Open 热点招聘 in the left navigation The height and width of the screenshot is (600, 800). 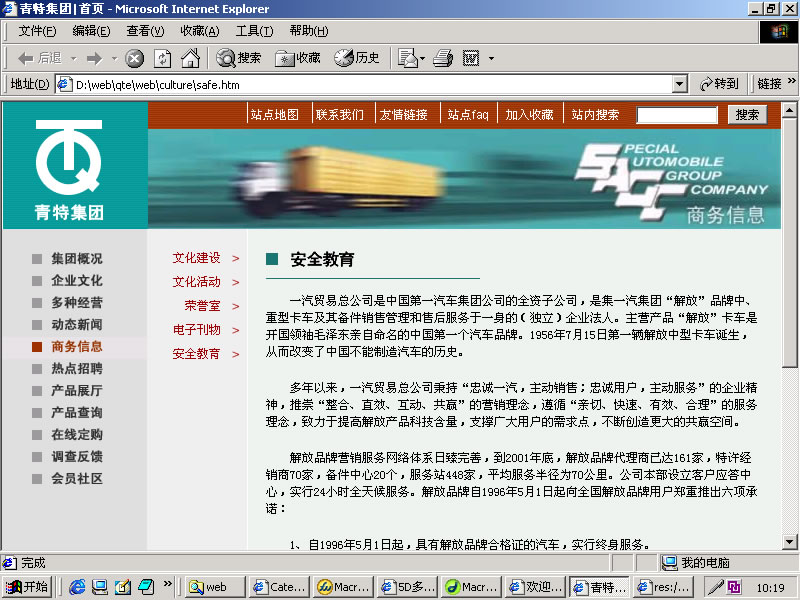tap(77, 368)
